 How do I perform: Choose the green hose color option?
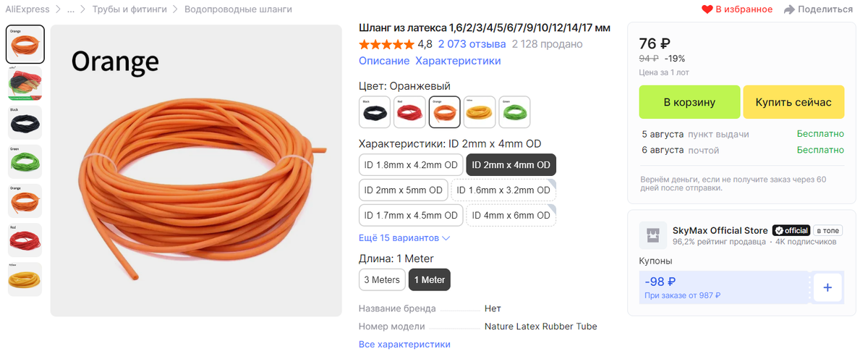[515, 112]
